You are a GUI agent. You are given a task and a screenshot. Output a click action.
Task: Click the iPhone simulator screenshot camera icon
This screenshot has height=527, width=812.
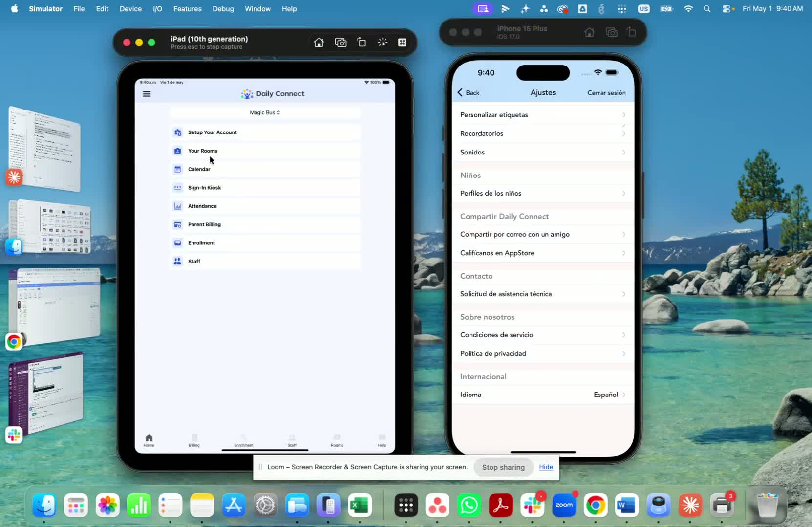tap(611, 32)
